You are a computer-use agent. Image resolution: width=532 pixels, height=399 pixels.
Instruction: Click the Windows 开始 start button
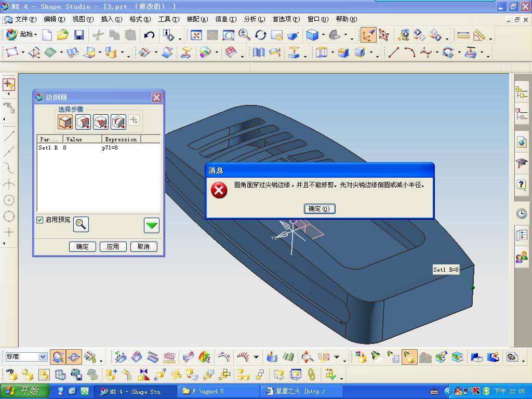[x=25, y=391]
